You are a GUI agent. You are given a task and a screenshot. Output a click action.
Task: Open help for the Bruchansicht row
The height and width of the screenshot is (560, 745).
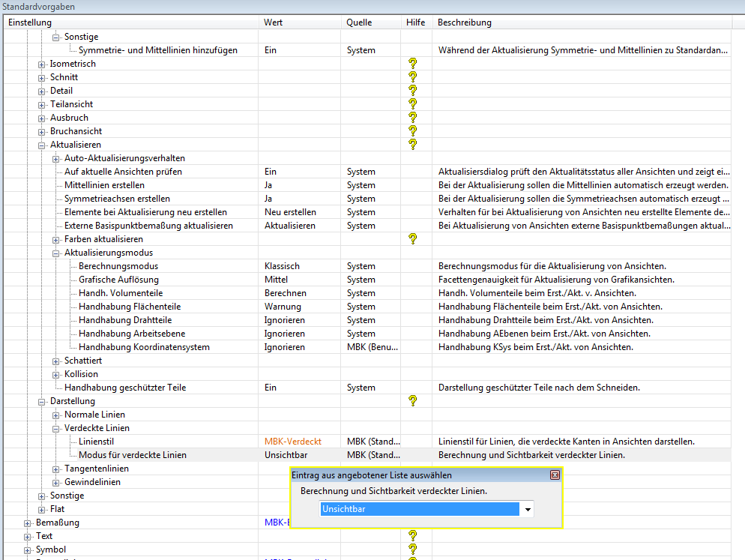(x=412, y=130)
